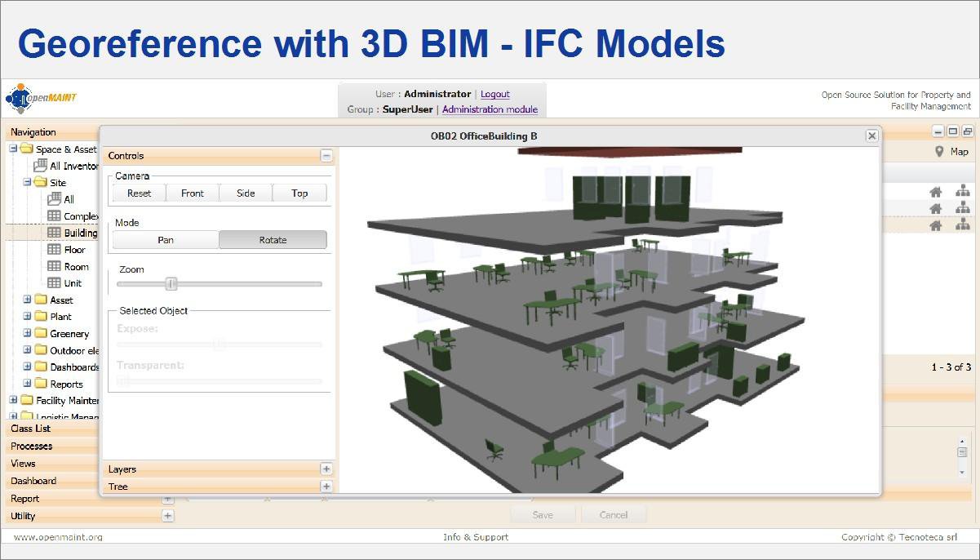The width and height of the screenshot is (980, 560).
Task: Switch mode to Pan
Action: tap(166, 240)
